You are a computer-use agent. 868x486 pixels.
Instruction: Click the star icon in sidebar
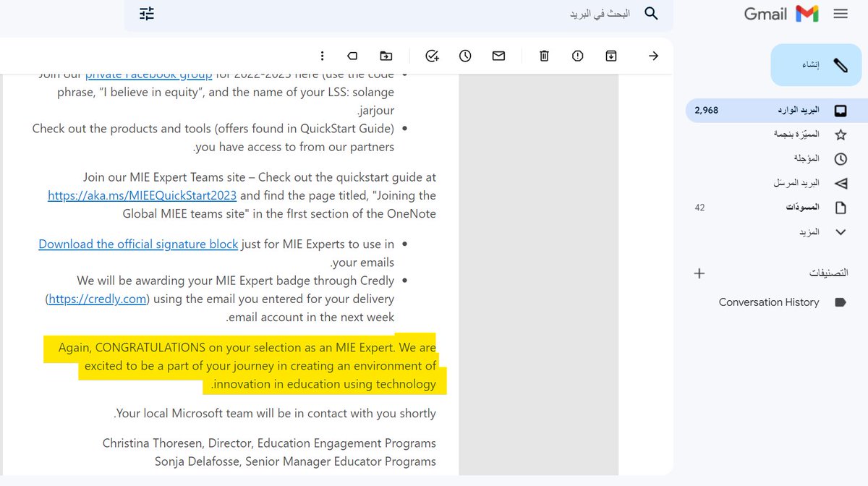(x=841, y=135)
